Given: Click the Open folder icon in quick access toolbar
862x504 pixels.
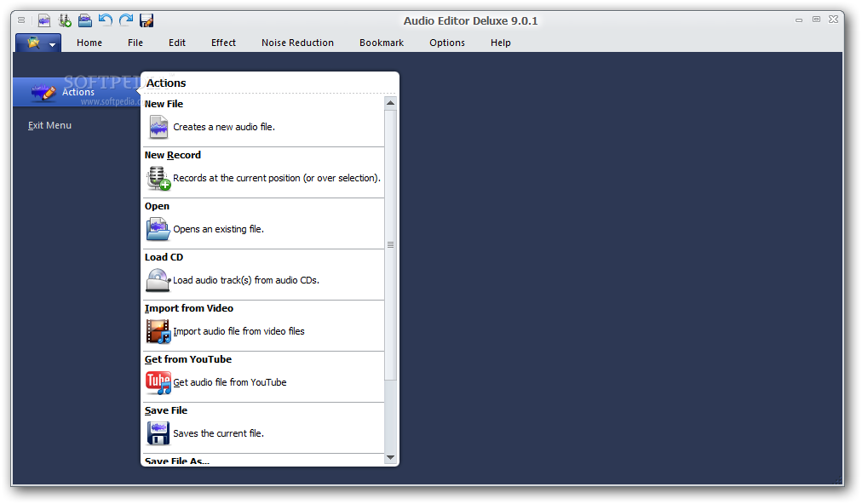Looking at the screenshot, I should (x=84, y=21).
